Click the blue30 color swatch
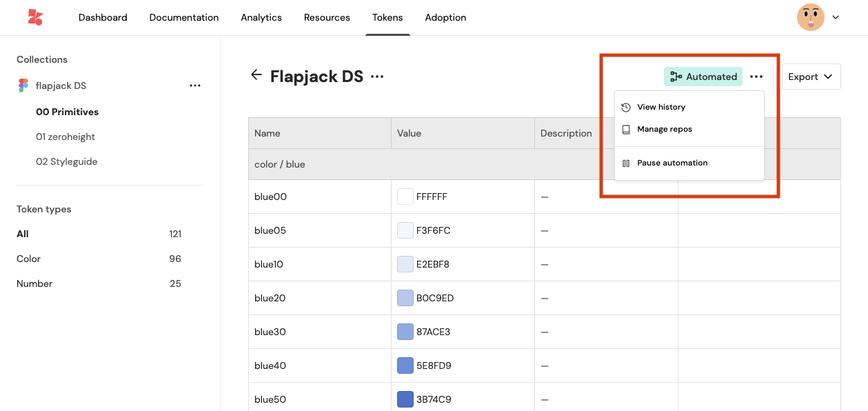The width and height of the screenshot is (868, 411). pos(405,332)
